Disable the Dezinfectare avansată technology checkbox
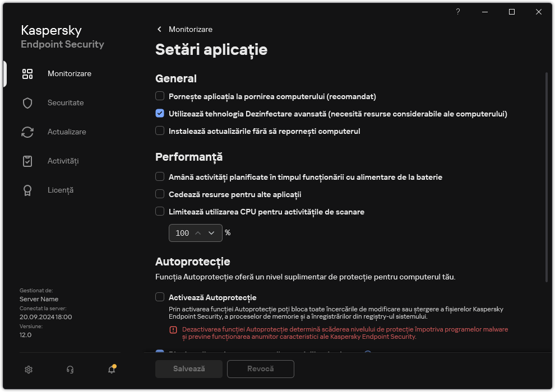The height and width of the screenshot is (392, 555). [x=159, y=114]
